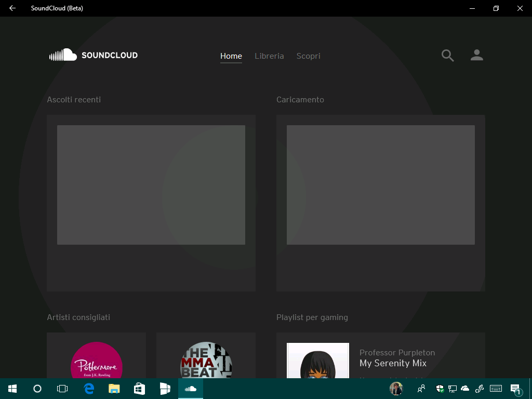The image size is (532, 399).
Task: Close the SoundCloud window
Action: (x=520, y=8)
